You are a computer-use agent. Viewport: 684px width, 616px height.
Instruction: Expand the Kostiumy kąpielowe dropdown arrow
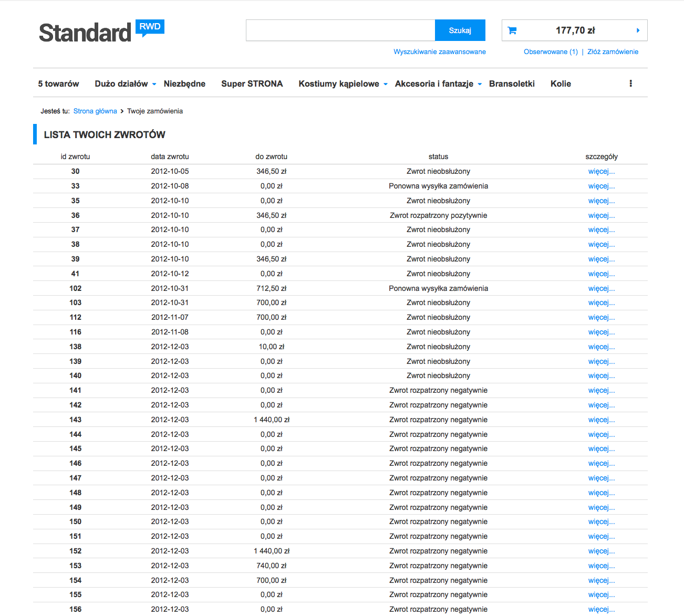click(386, 84)
